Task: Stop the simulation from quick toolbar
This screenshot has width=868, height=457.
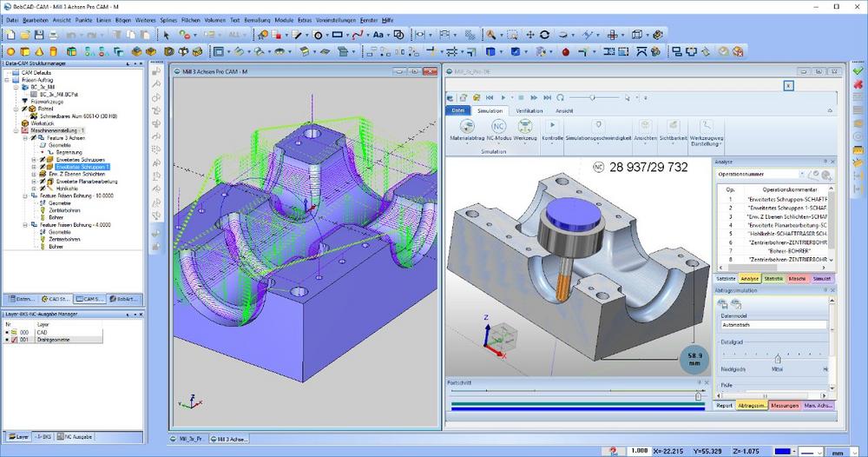Action: tap(520, 97)
